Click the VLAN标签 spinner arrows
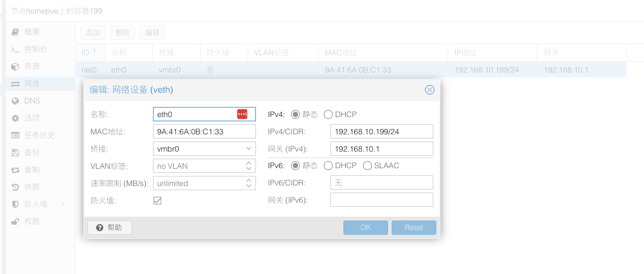The height and width of the screenshot is (274, 644). (x=249, y=166)
